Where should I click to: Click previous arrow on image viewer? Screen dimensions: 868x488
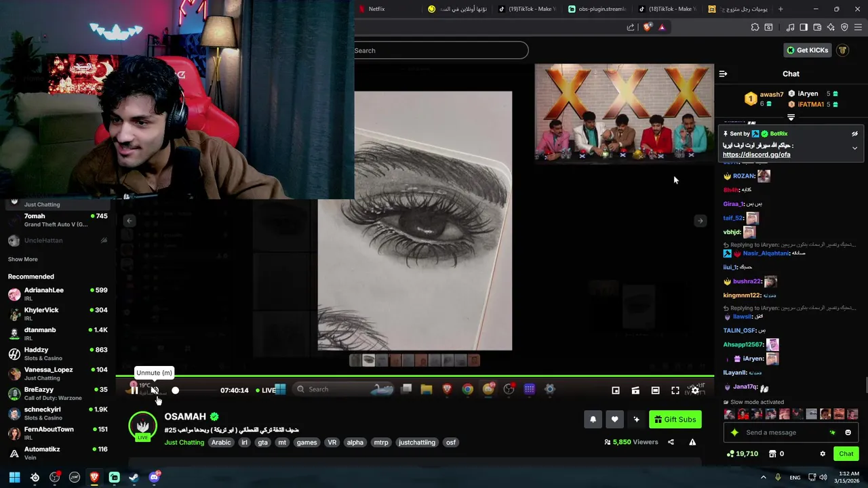pos(130,221)
